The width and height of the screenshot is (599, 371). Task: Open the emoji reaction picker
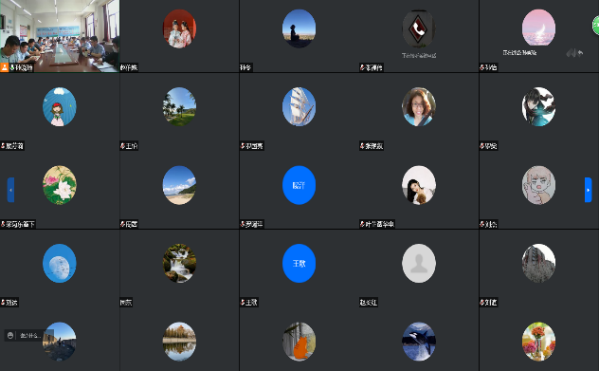coord(10,335)
